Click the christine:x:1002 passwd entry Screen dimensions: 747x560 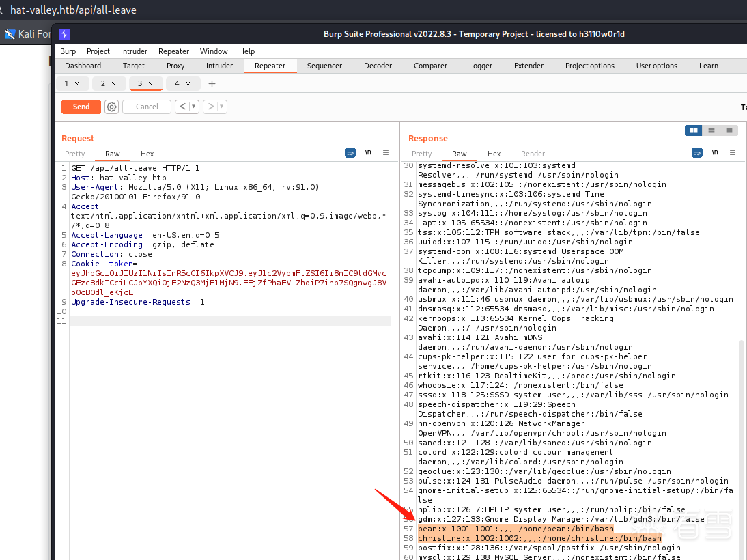point(539,538)
